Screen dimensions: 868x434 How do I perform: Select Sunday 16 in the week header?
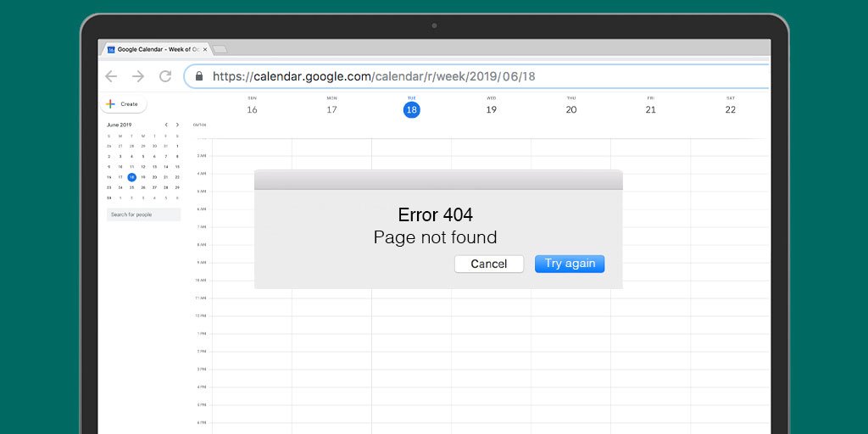click(252, 109)
